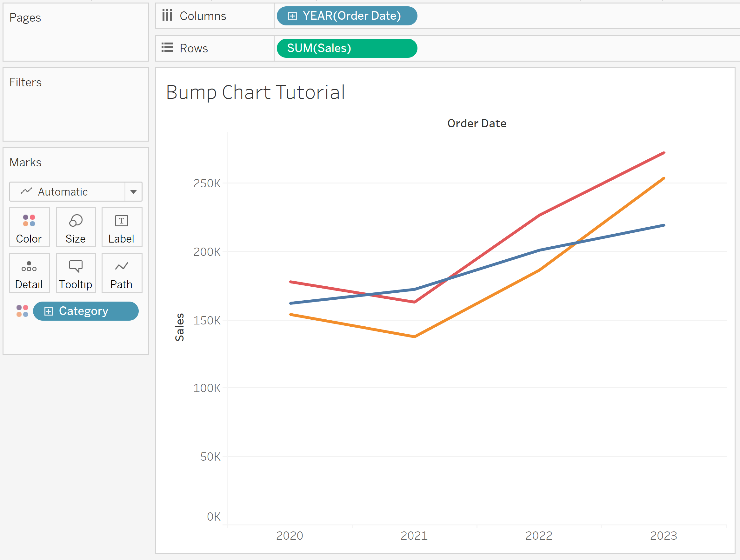Image resolution: width=740 pixels, height=560 pixels.
Task: Select the red line in chart
Action: 602,184
